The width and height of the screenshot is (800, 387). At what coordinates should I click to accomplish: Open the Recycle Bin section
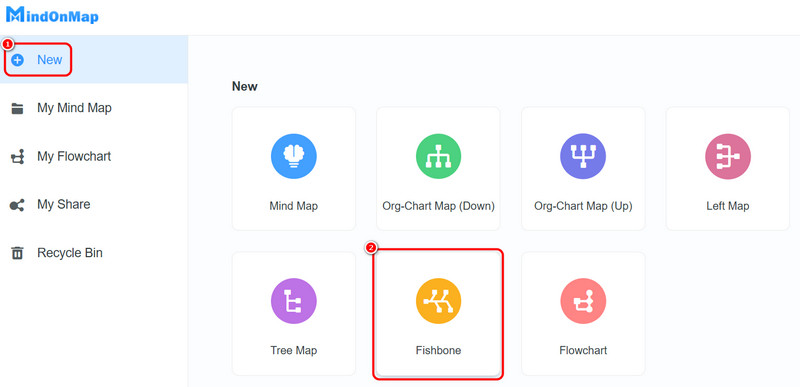click(x=94, y=252)
